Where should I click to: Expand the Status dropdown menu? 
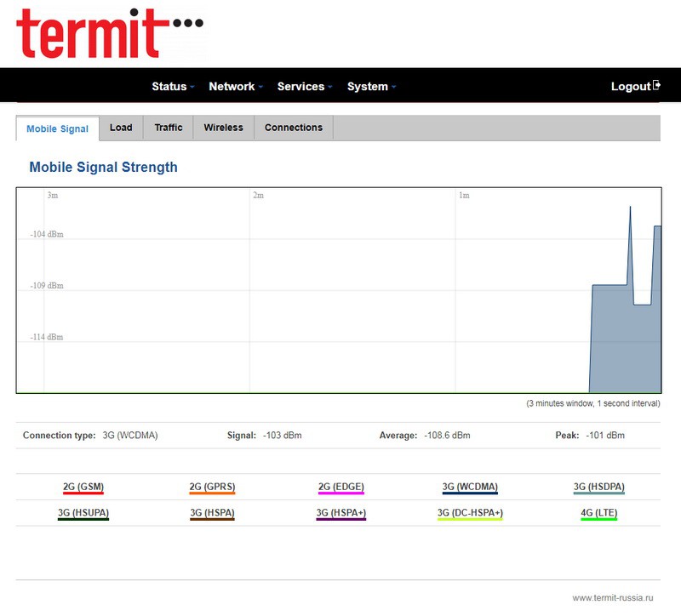coord(173,87)
